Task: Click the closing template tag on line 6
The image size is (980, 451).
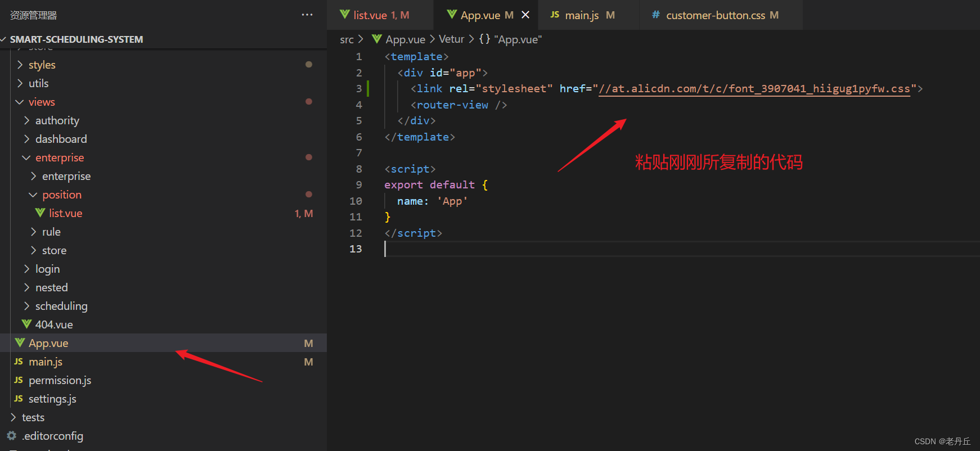Action: point(420,137)
